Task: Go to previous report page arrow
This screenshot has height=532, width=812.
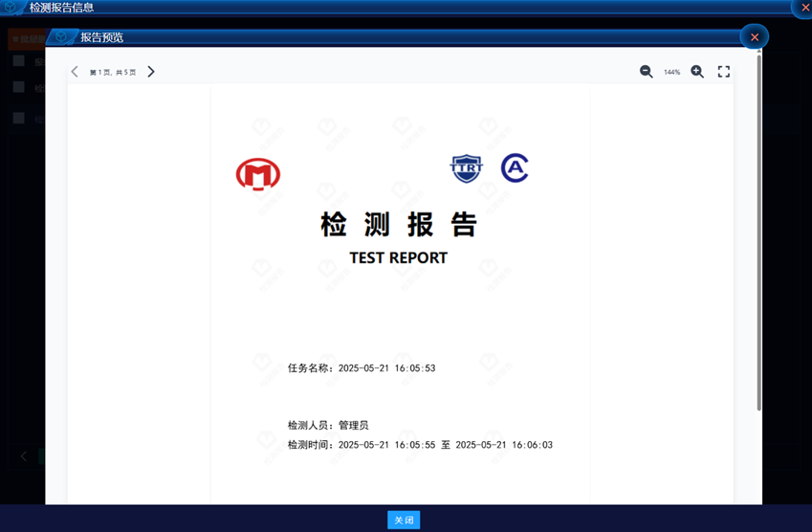Action: point(75,72)
